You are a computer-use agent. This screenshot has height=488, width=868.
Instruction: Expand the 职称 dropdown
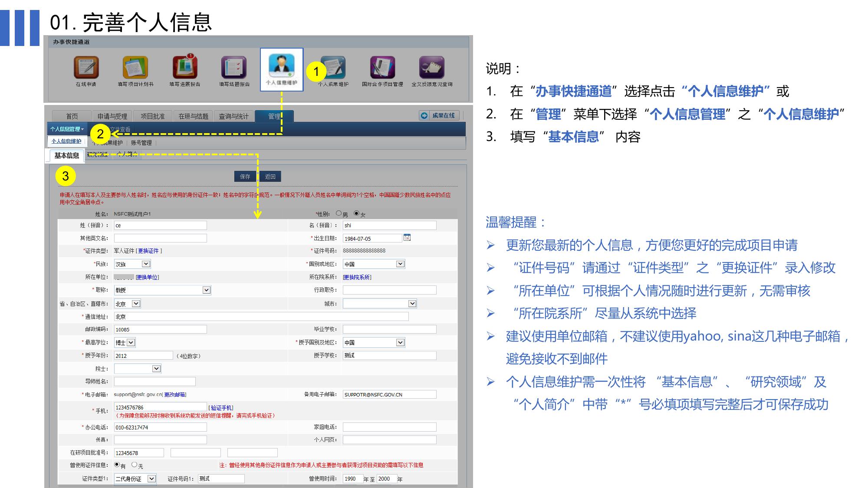pyautogui.click(x=207, y=290)
